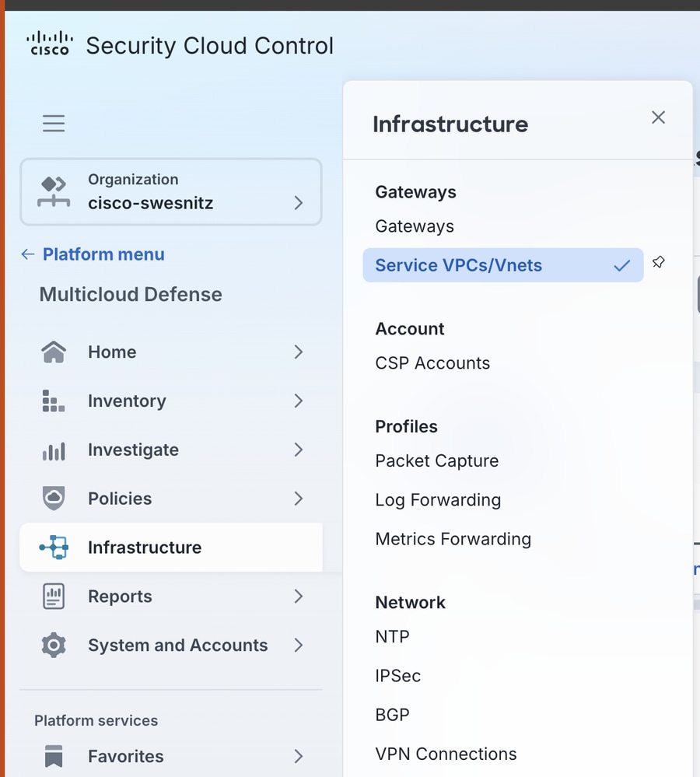This screenshot has width=700, height=777.
Task: Open the Home menu item
Action: click(171, 352)
